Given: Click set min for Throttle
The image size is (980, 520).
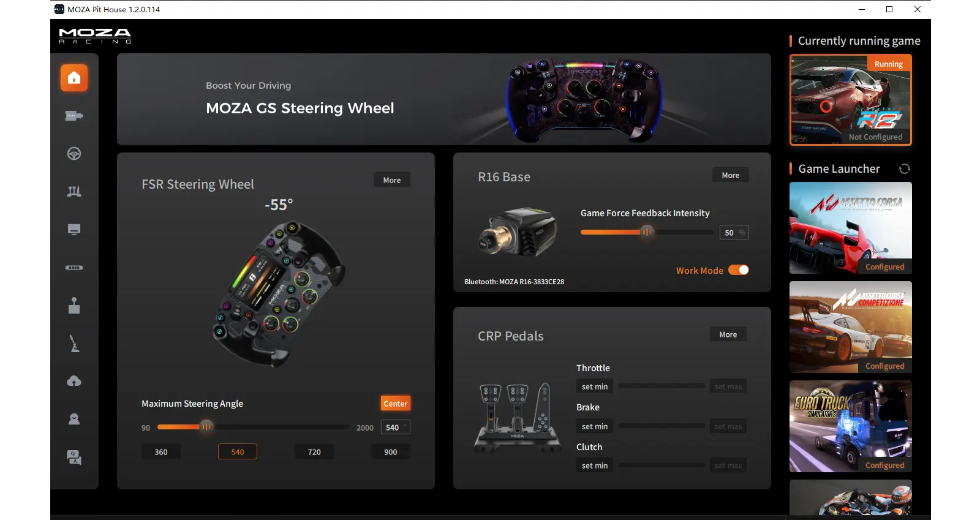Looking at the screenshot, I should point(595,386).
